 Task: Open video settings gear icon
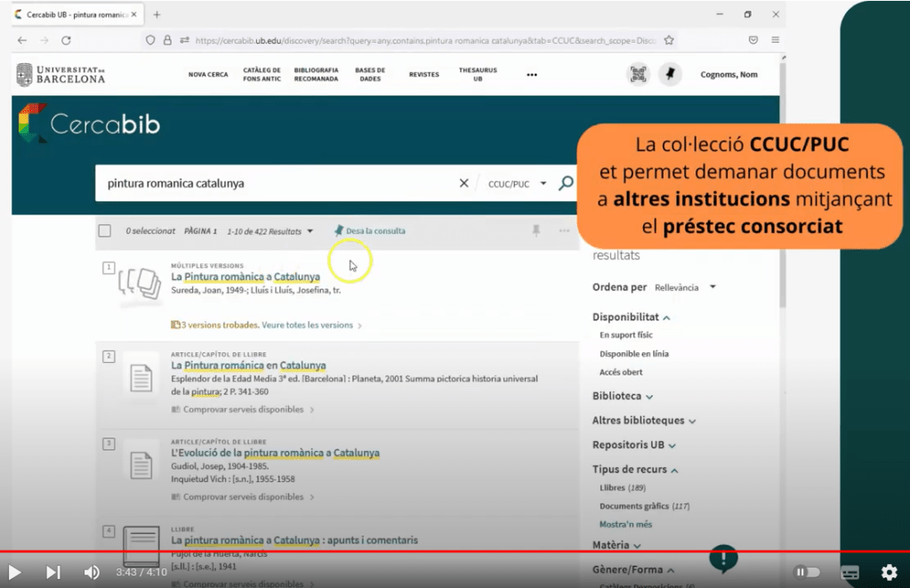click(x=889, y=572)
